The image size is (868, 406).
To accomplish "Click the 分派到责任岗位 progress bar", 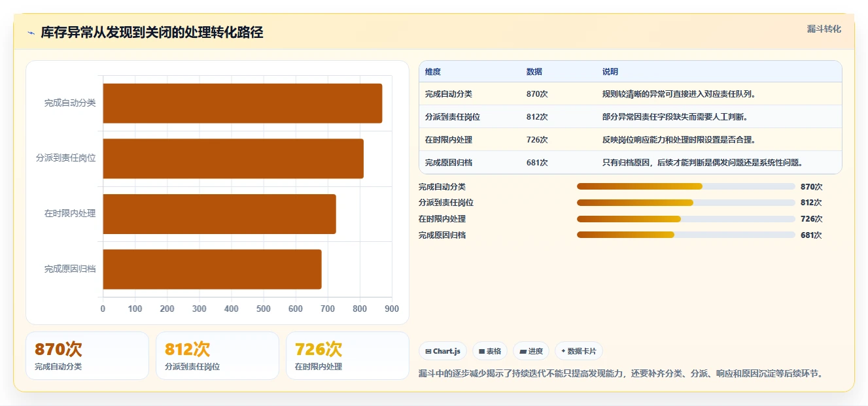I will pos(686,203).
